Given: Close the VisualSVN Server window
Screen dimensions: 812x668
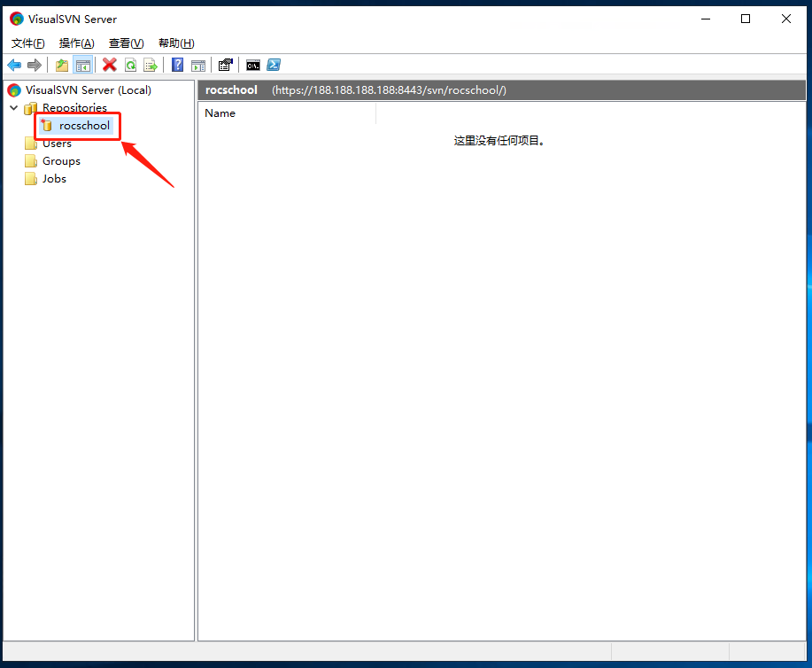Looking at the screenshot, I should 786,19.
